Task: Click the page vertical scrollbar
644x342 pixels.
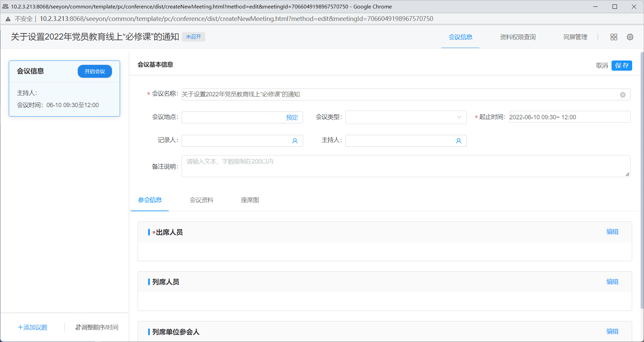Action: [x=642, y=180]
